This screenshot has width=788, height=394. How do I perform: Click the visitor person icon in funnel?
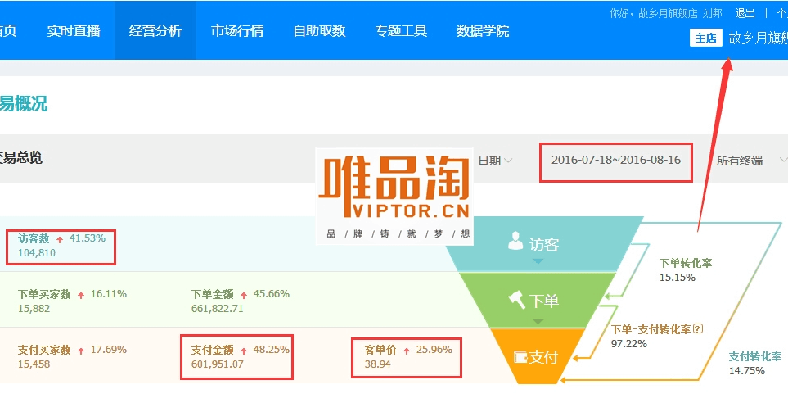point(516,241)
